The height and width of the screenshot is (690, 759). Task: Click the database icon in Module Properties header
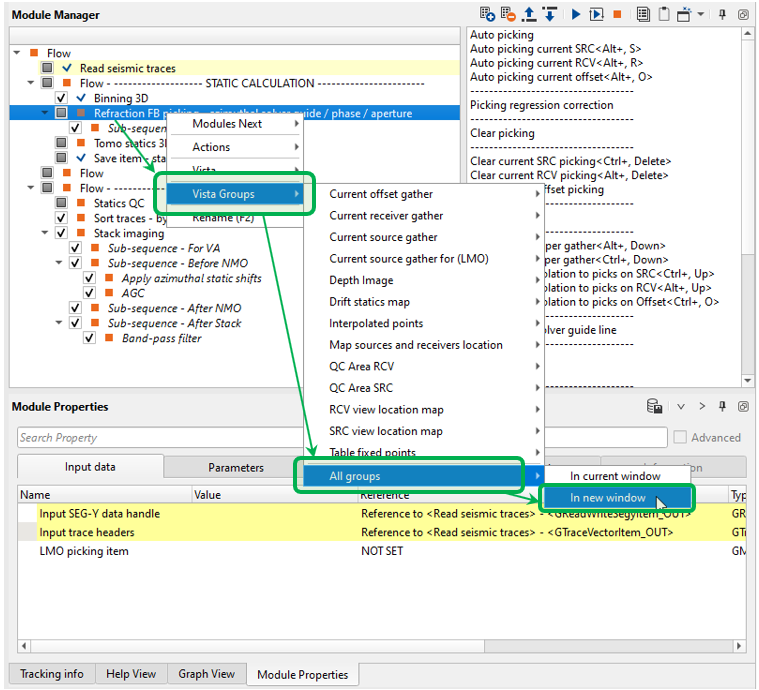(x=654, y=406)
